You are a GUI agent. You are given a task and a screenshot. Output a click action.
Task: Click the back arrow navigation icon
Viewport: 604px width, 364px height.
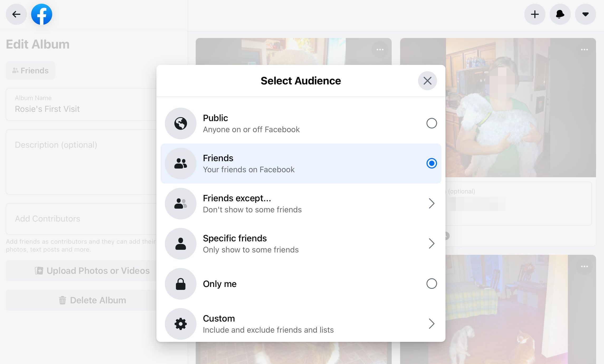coord(16,14)
